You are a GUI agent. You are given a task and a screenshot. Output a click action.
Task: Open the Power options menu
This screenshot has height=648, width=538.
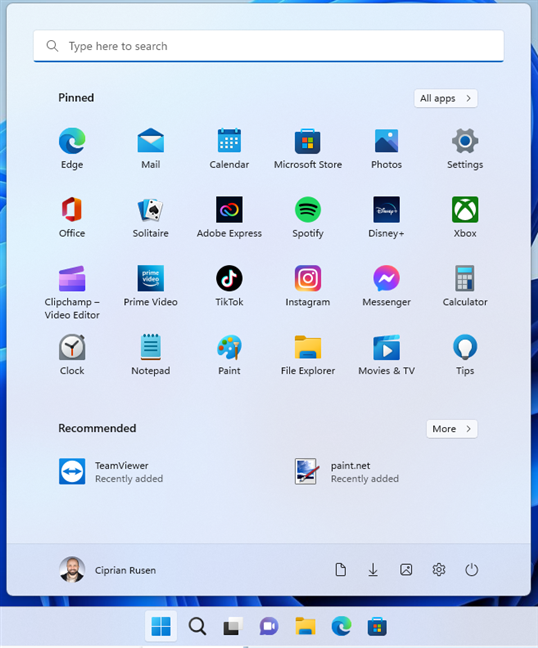471,569
